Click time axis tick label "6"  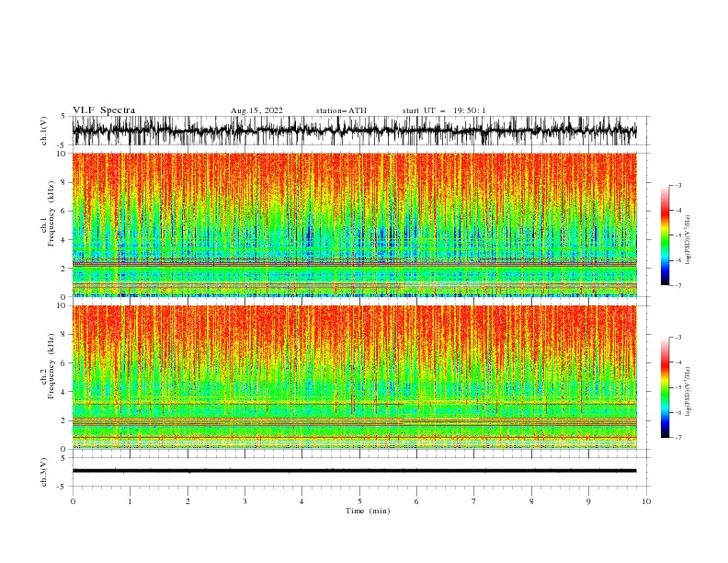coord(416,501)
